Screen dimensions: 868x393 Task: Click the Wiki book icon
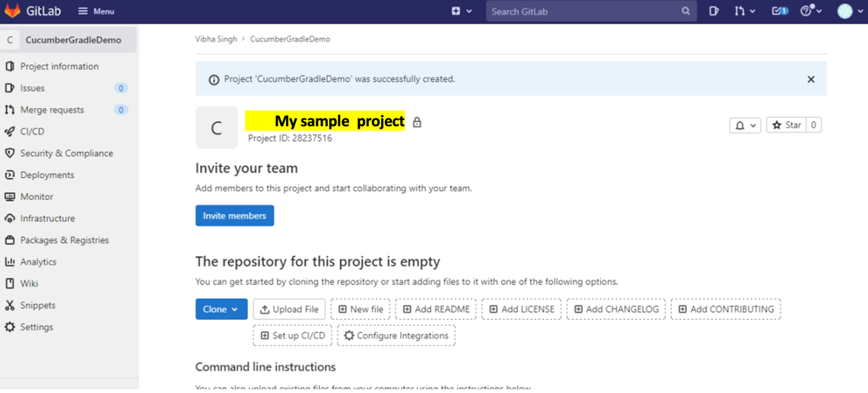click(9, 284)
